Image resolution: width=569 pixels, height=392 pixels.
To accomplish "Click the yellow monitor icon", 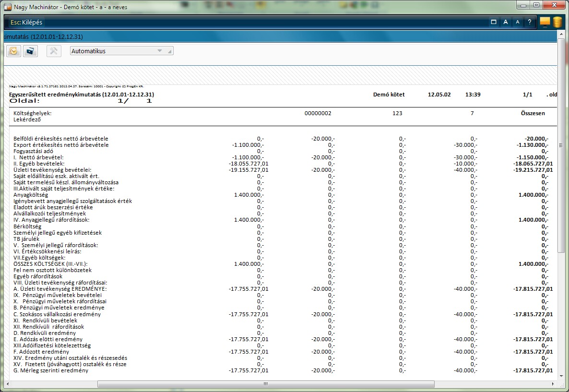I will click(545, 22).
